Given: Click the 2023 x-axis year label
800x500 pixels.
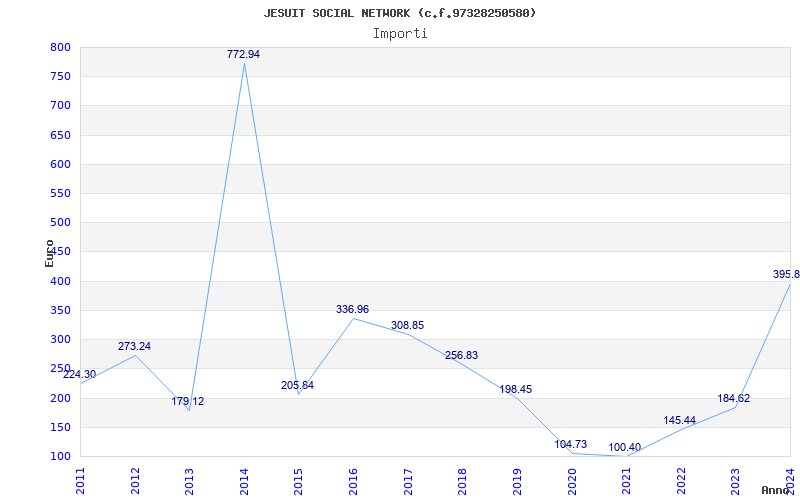Looking at the screenshot, I should (735, 481).
